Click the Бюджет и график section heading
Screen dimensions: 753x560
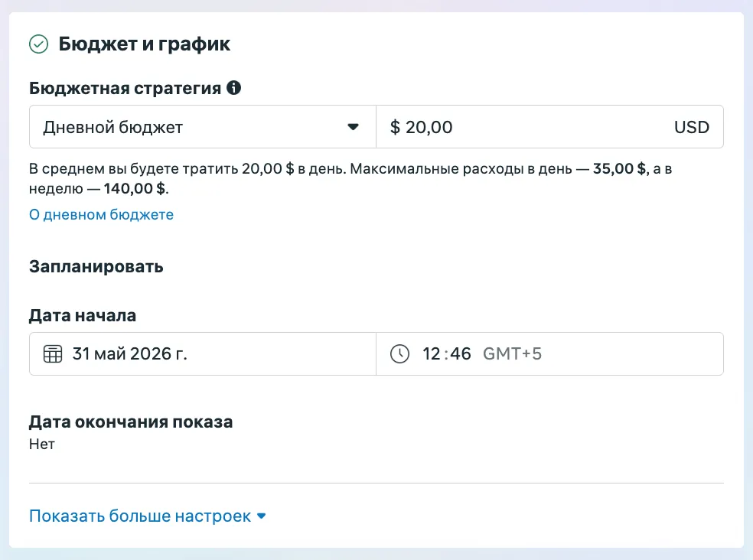[144, 44]
